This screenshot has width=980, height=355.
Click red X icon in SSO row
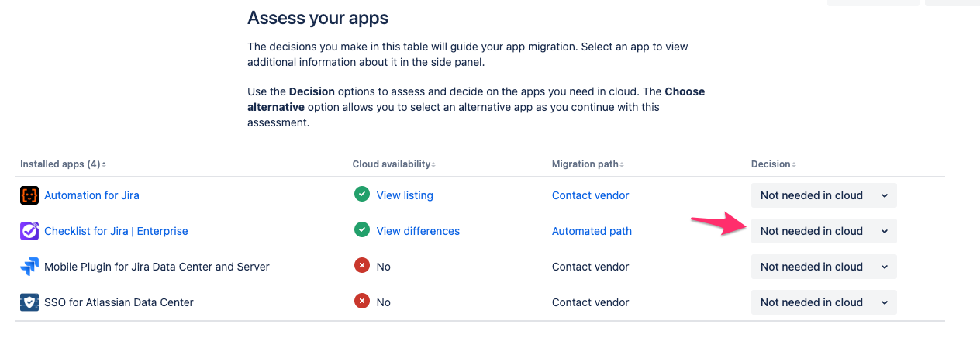(362, 302)
